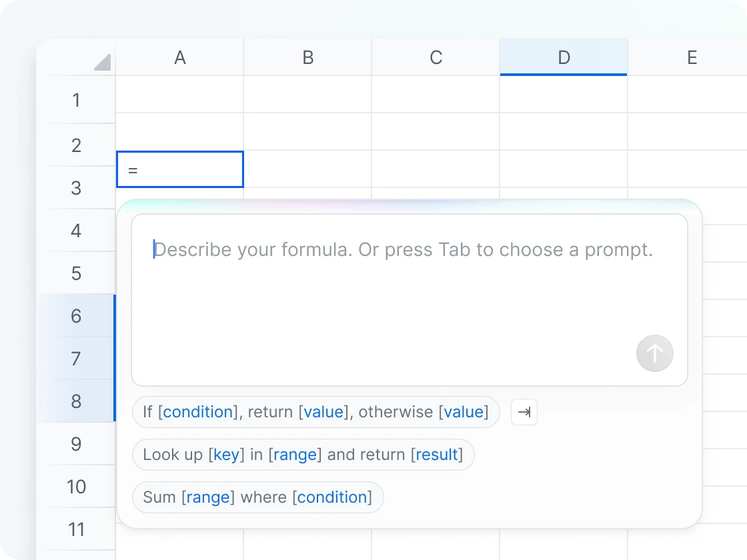This screenshot has height=560, width=747.
Task: Select the [range] token in the Sum prompt
Action: click(209, 497)
